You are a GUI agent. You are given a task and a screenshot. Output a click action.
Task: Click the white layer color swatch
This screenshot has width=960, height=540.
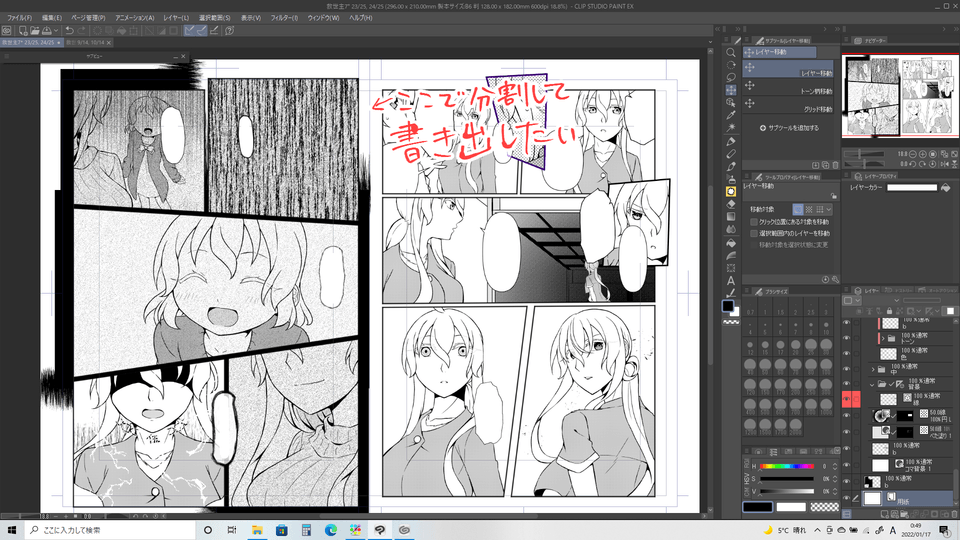tap(912, 187)
